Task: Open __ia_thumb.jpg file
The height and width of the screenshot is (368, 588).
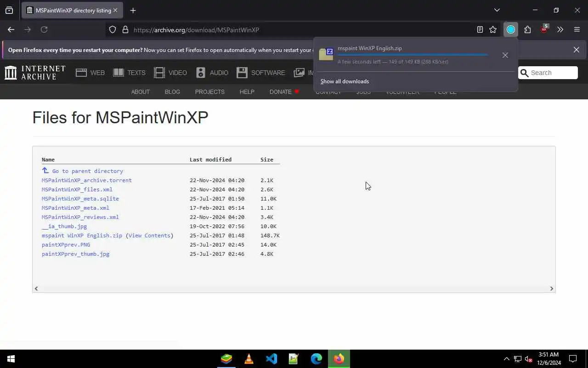Action: tap(64, 226)
